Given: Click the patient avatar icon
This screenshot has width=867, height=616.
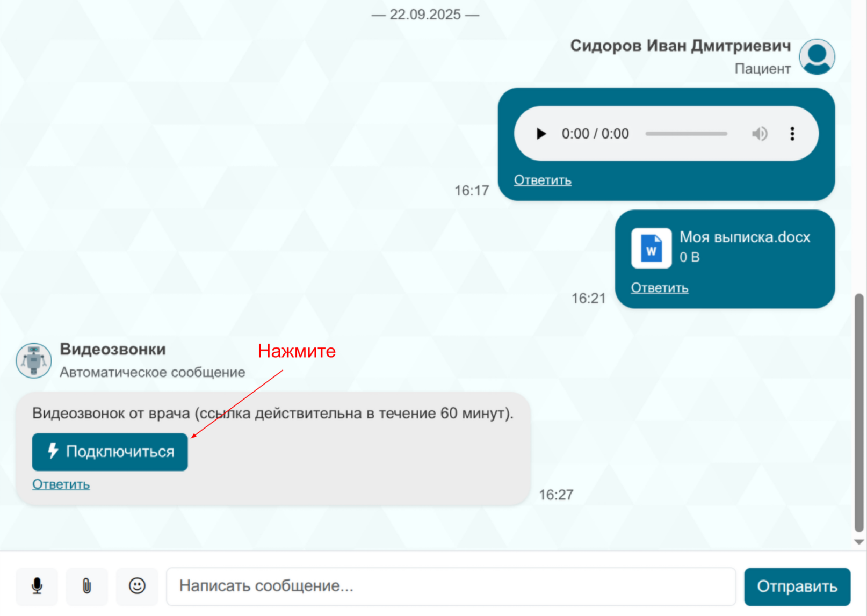Looking at the screenshot, I should 817,56.
